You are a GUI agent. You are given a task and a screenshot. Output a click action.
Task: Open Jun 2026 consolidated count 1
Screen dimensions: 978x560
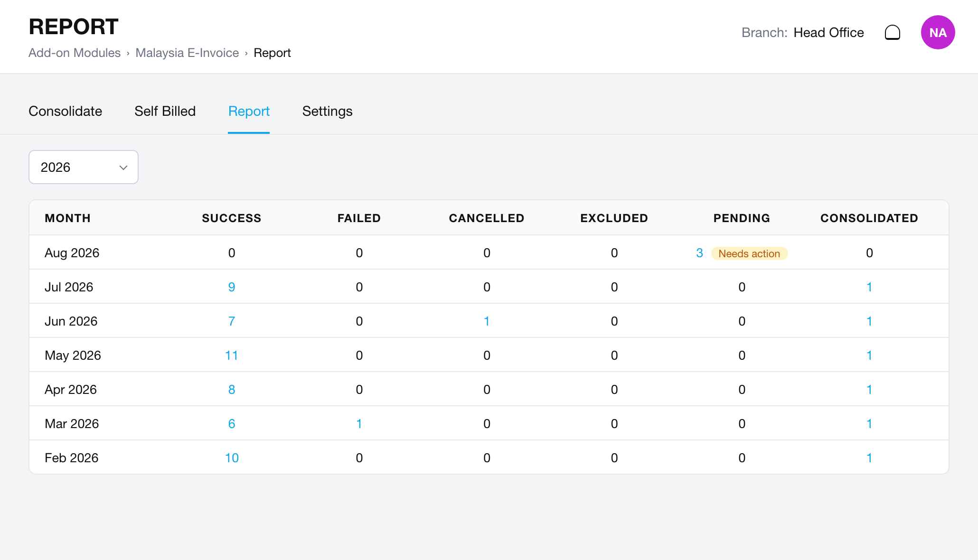[869, 321]
